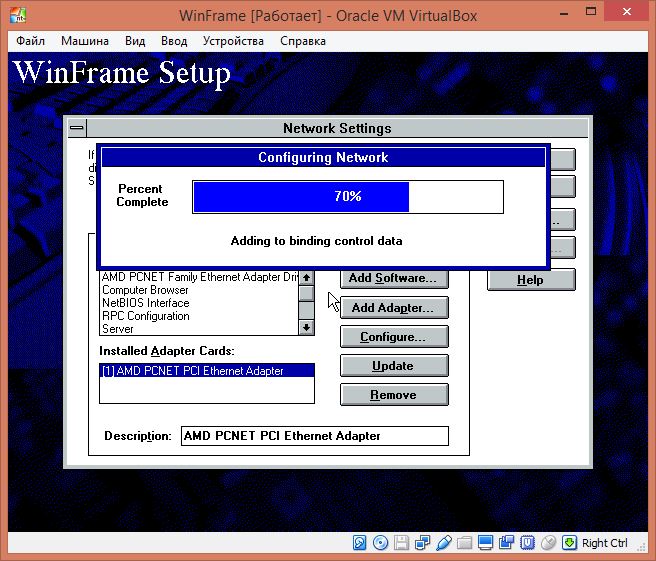The image size is (656, 561).
Task: Click the Add Software... button
Action: (x=394, y=278)
